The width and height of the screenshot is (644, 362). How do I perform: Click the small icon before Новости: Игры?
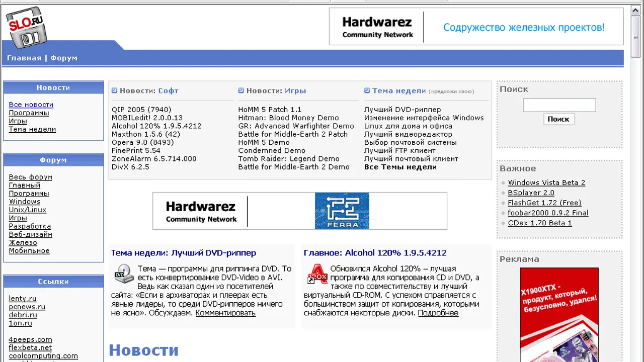(241, 90)
